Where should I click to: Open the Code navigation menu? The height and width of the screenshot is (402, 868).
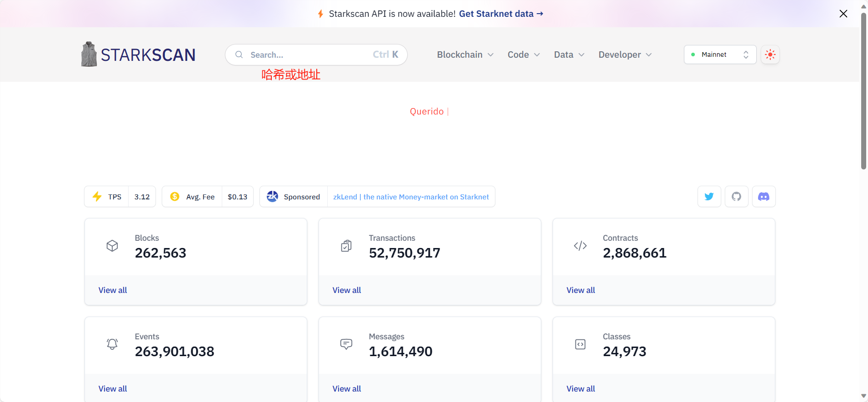pyautogui.click(x=524, y=55)
